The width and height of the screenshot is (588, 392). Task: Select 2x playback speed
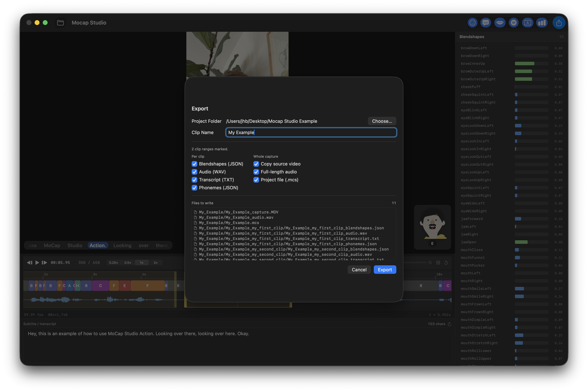[x=156, y=263]
